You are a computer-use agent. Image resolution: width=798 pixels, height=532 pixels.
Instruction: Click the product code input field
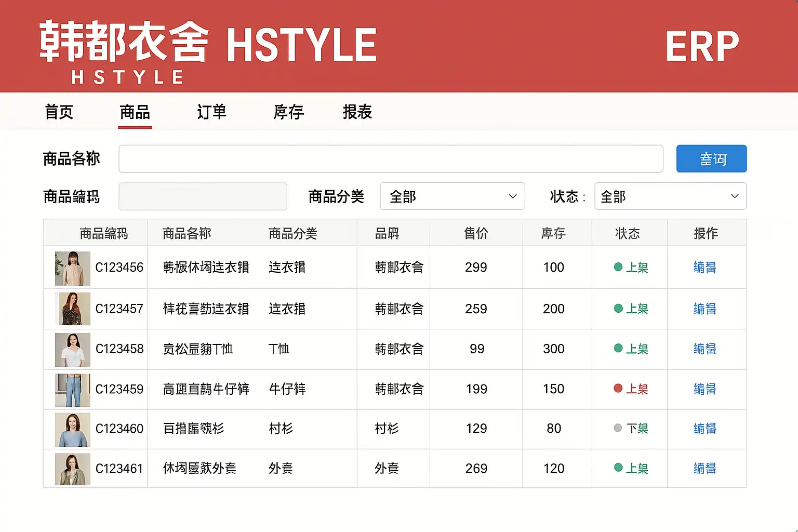click(x=203, y=196)
